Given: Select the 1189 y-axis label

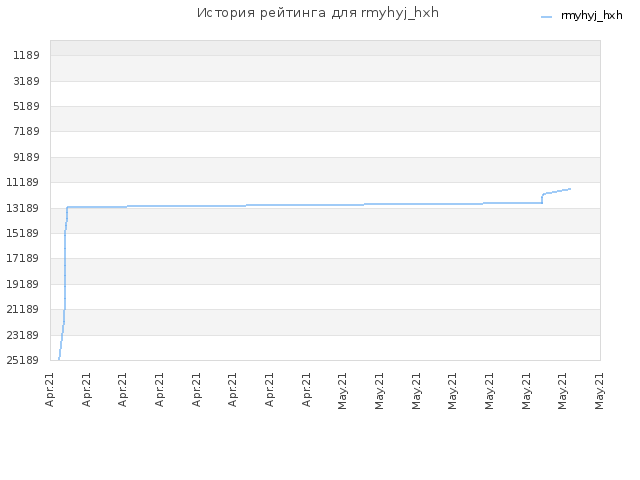Looking at the screenshot, I should coord(26,55).
